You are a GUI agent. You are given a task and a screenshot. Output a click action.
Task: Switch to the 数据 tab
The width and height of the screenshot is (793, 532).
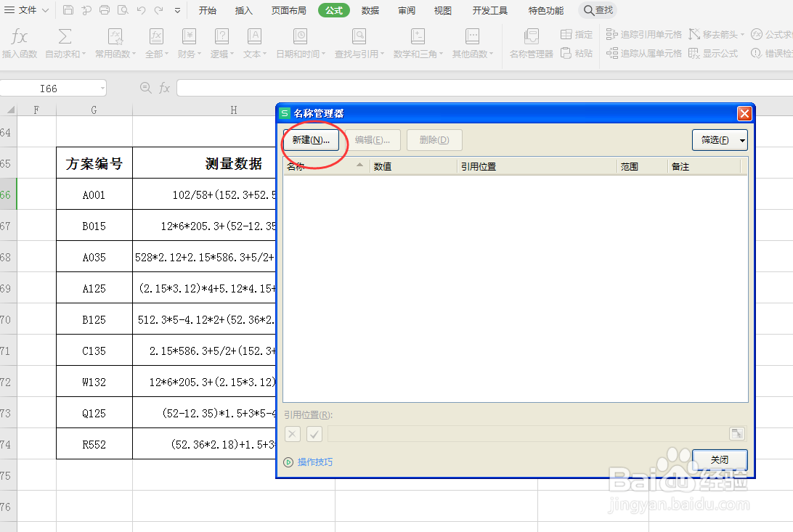coord(370,10)
